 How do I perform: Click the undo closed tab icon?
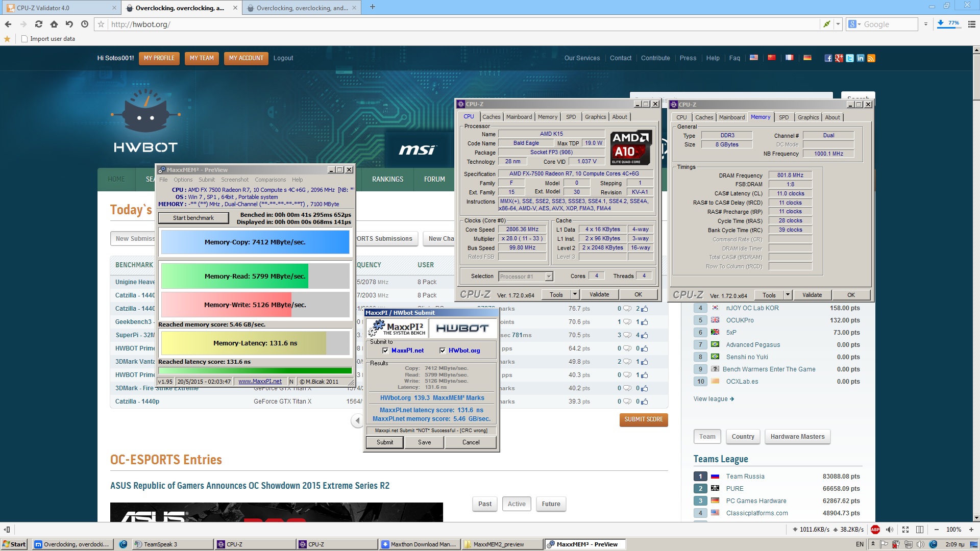[69, 24]
